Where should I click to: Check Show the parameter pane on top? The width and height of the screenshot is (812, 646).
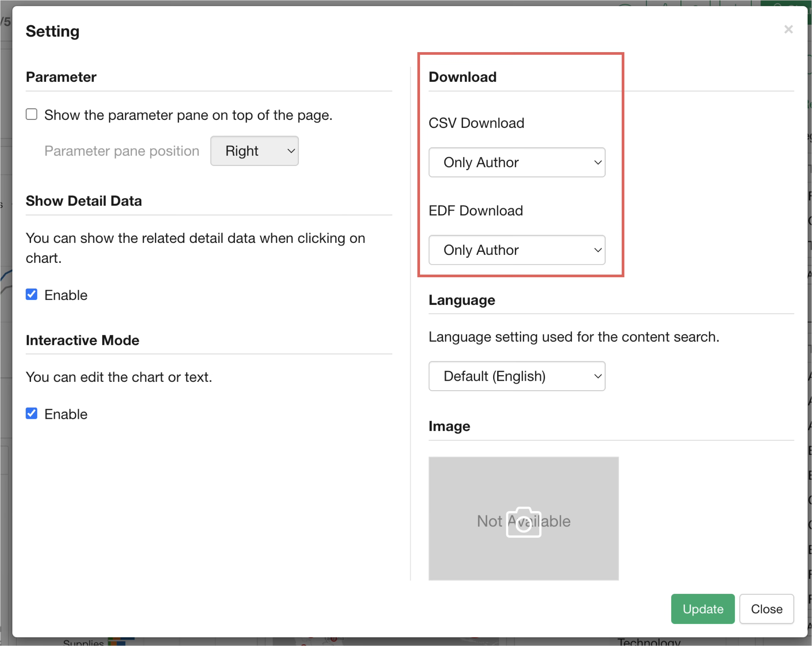(32, 114)
